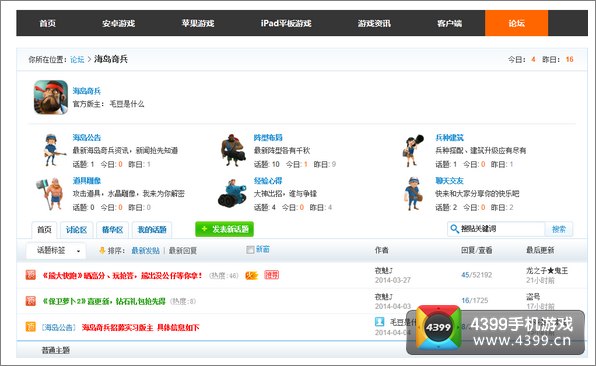Open the 海岛奇兵 forum title link
The image size is (596, 366).
[x=87, y=91]
